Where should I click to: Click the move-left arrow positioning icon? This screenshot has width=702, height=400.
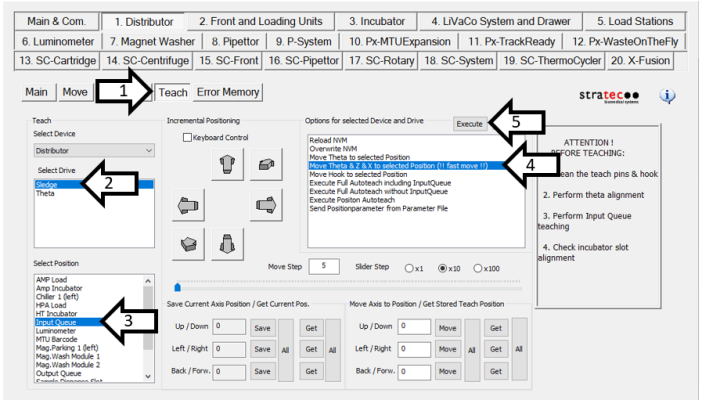pos(188,205)
